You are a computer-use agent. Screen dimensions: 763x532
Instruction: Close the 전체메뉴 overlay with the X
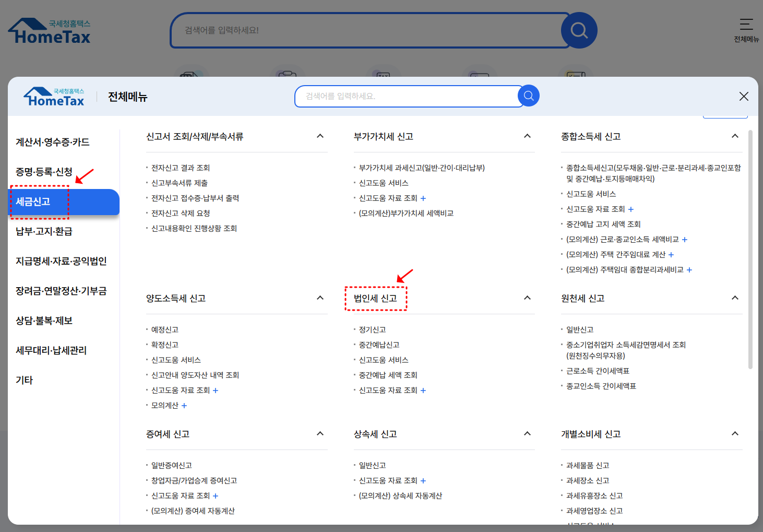(x=744, y=96)
